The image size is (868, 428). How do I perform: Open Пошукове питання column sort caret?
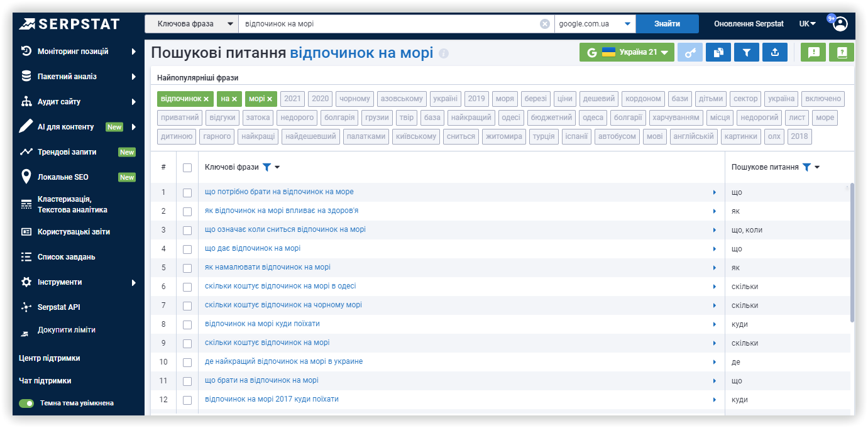[817, 168]
